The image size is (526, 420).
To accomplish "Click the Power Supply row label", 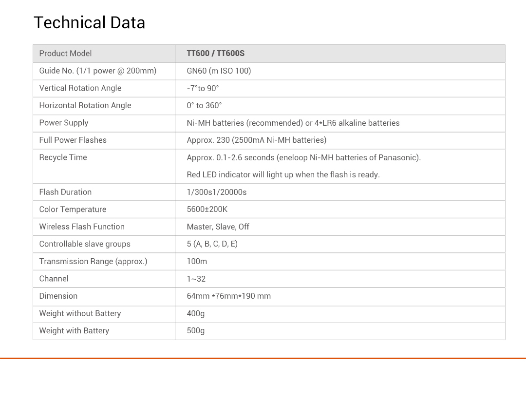I will coord(64,123).
